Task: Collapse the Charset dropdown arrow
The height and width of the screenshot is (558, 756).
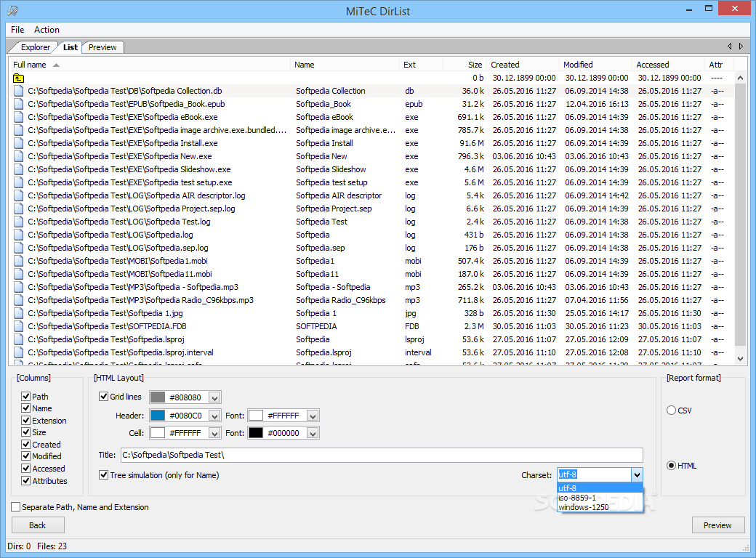Action: (637, 475)
